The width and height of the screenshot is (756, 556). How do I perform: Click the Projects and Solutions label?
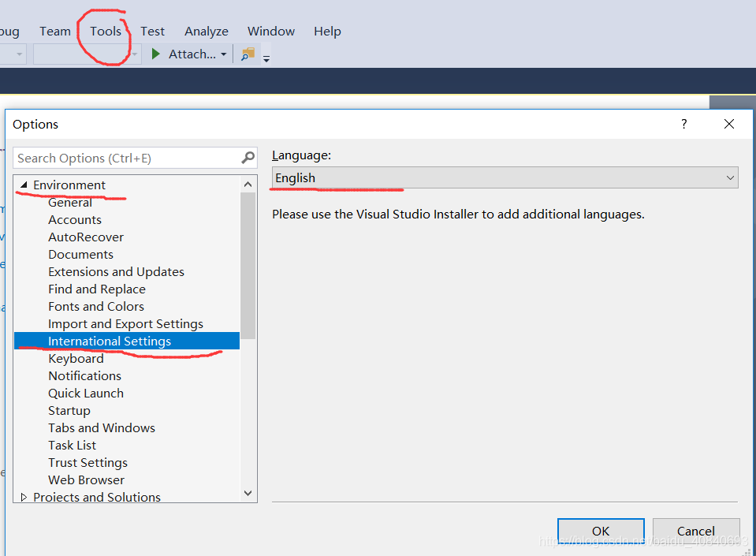coord(97,497)
